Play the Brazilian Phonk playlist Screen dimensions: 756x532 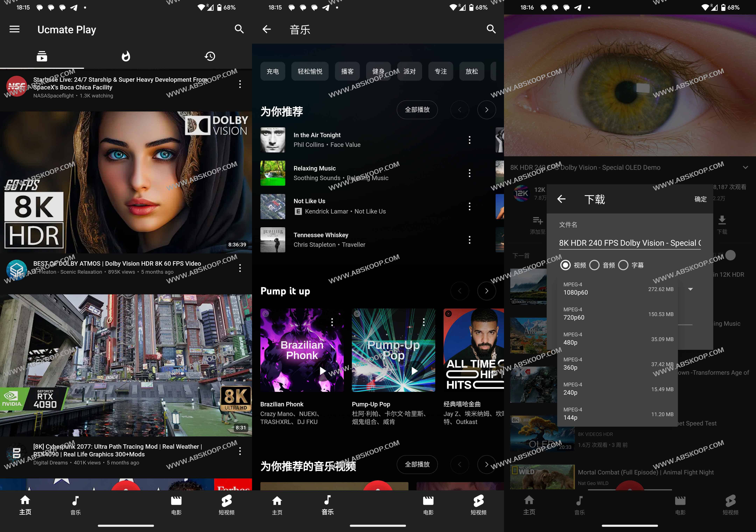(323, 371)
